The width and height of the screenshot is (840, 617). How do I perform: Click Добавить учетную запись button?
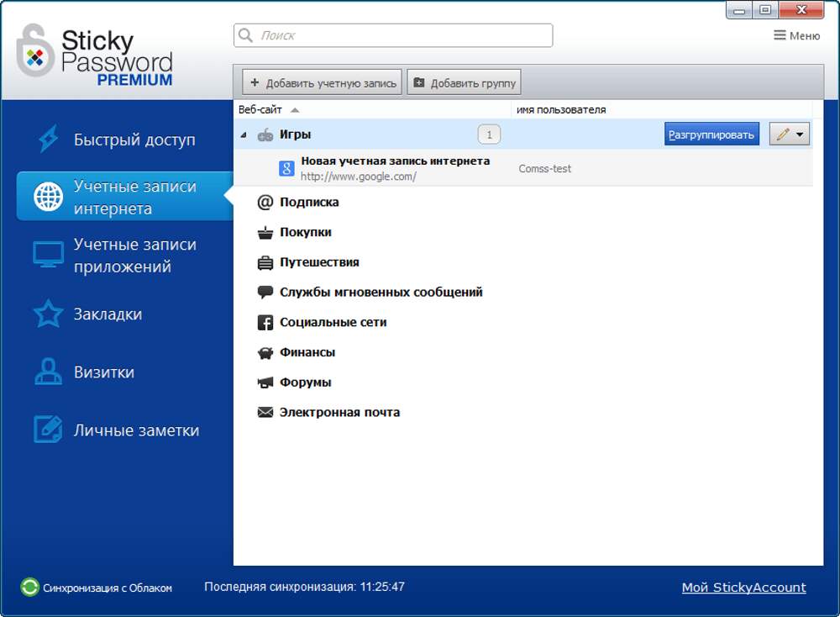coord(323,83)
